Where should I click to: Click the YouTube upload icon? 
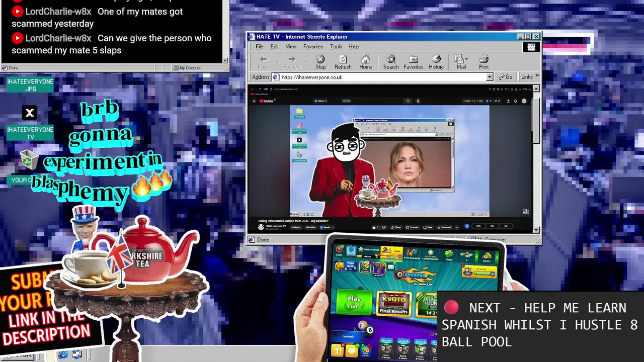(x=508, y=101)
